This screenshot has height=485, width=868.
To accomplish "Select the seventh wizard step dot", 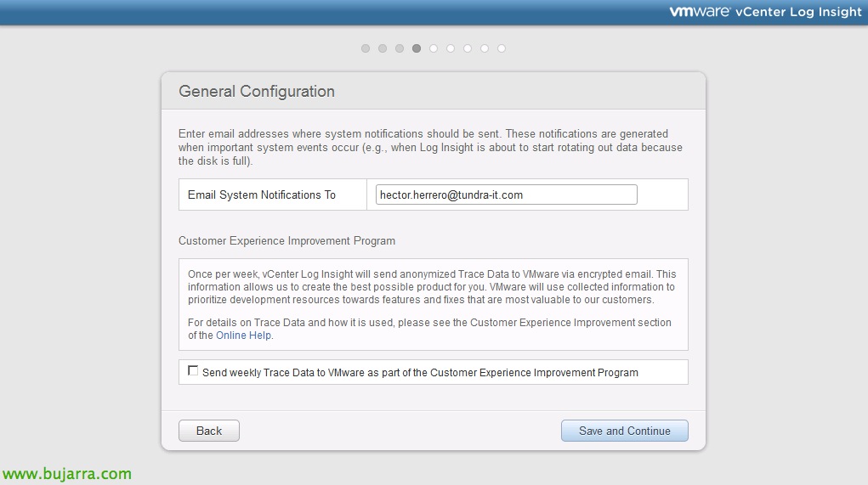I will click(468, 48).
